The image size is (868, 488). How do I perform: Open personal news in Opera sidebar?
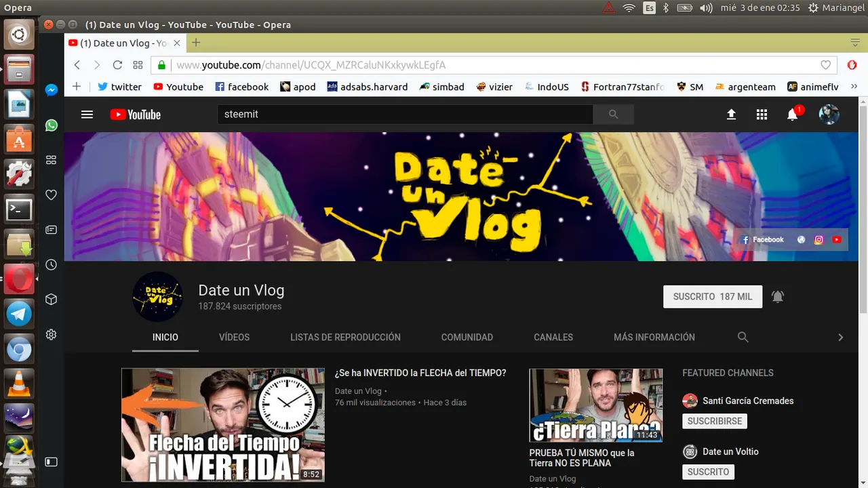(x=51, y=230)
